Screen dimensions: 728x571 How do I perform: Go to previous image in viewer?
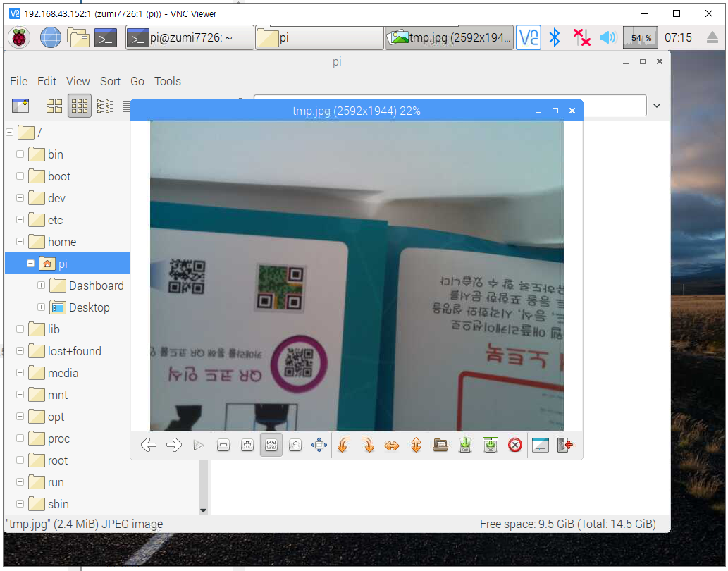click(x=149, y=446)
